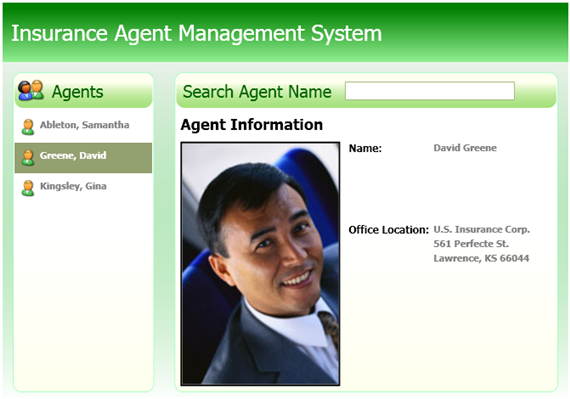The image size is (570, 399).
Task: Click the David Greene name value
Action: pyautogui.click(x=465, y=148)
